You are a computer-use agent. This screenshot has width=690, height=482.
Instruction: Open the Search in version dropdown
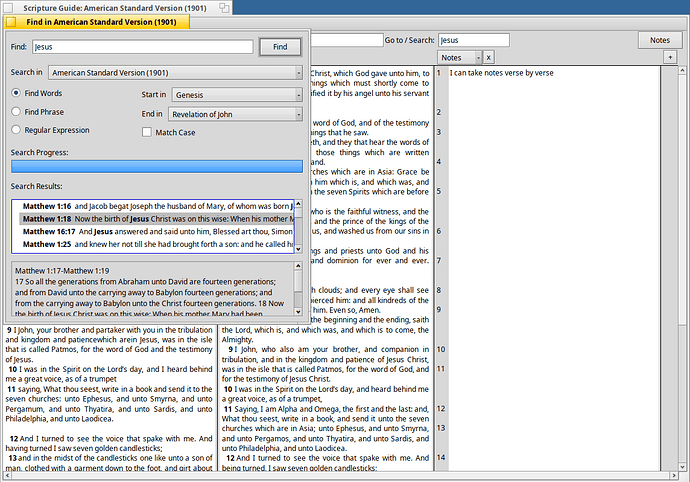pos(176,73)
